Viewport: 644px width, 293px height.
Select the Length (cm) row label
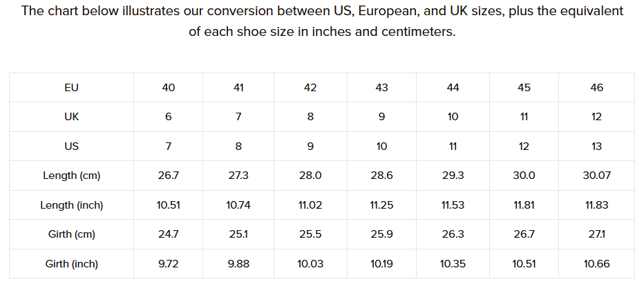71,176
